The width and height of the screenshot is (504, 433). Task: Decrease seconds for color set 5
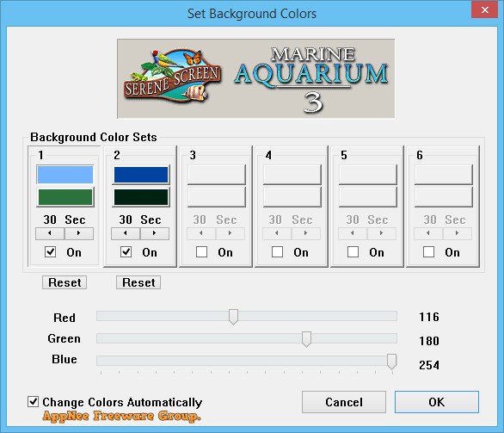point(353,233)
